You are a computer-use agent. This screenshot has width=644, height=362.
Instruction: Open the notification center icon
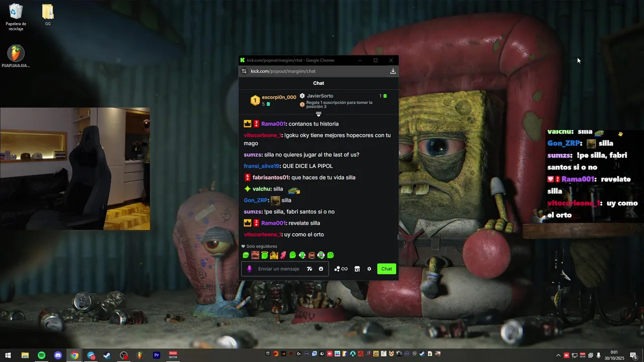633,355
